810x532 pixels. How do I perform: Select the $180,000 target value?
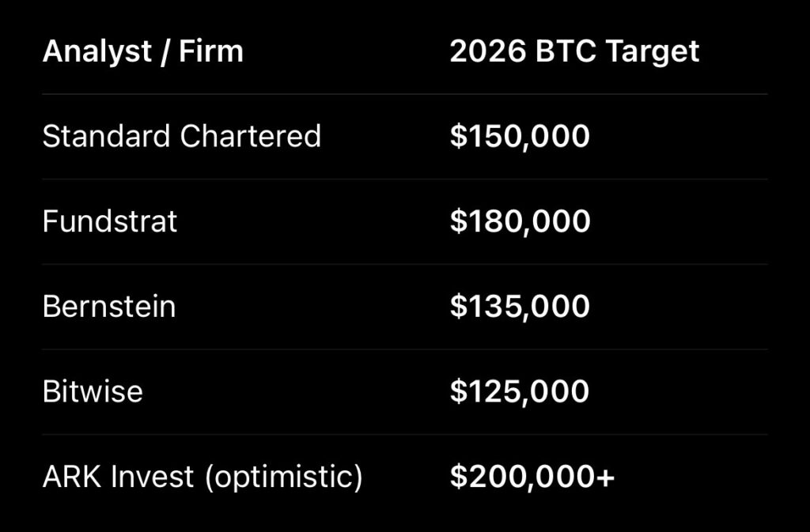click(520, 221)
